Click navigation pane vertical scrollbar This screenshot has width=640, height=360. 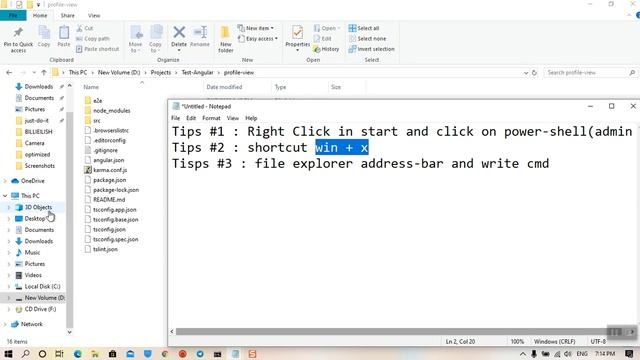(x=69, y=220)
